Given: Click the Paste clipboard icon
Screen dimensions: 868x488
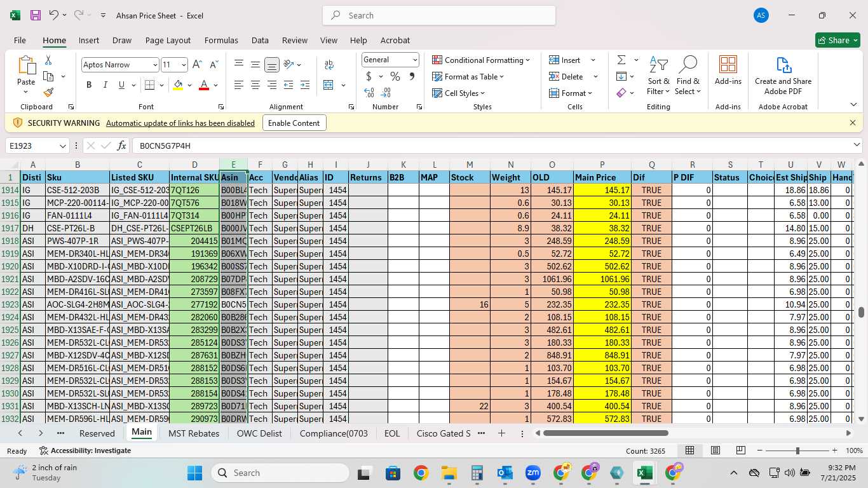Looking at the screenshot, I should coord(26,65).
